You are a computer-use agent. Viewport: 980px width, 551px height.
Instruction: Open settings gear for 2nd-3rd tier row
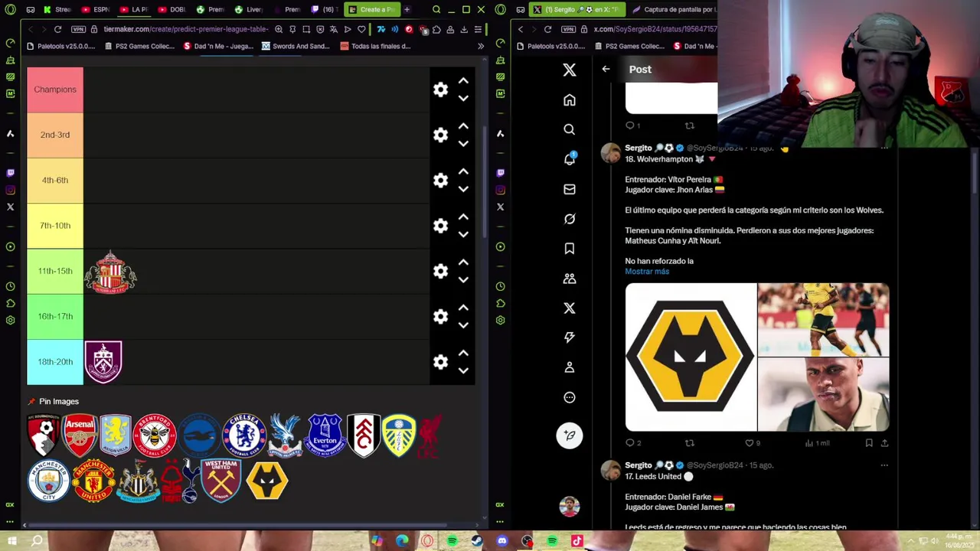[440, 135]
